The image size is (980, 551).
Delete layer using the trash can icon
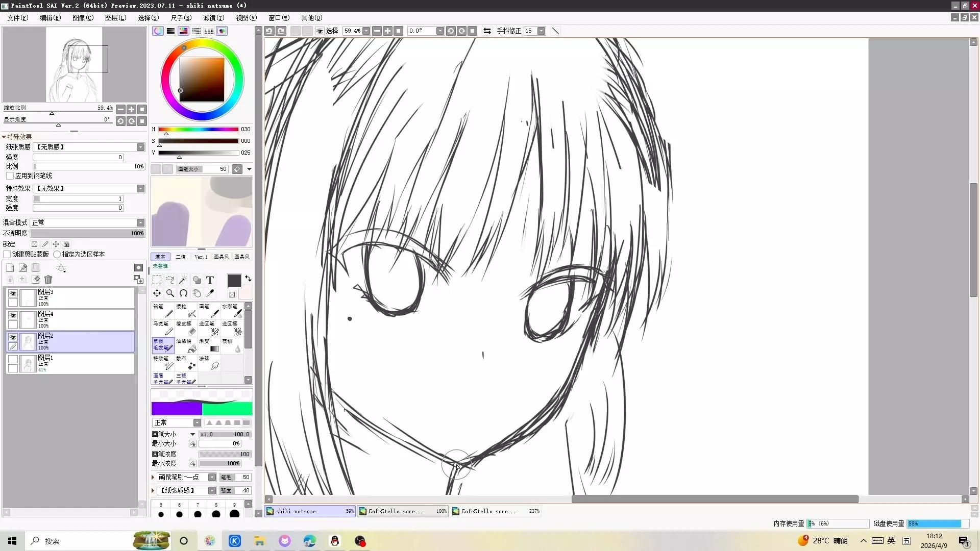click(x=48, y=280)
